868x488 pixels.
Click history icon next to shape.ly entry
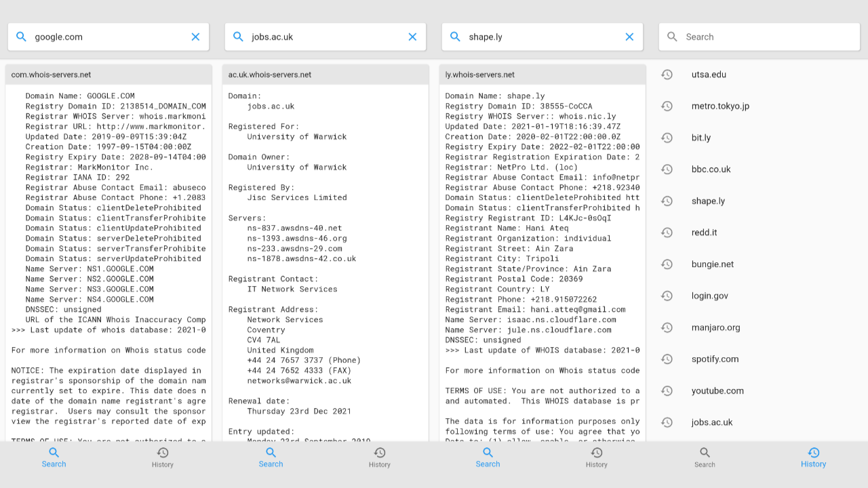[667, 201]
